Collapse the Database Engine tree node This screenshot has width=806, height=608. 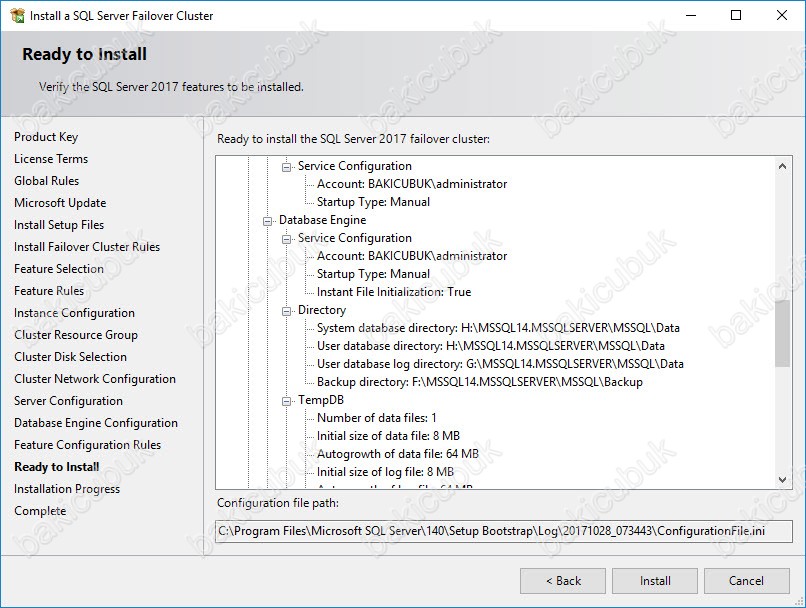[267, 221]
